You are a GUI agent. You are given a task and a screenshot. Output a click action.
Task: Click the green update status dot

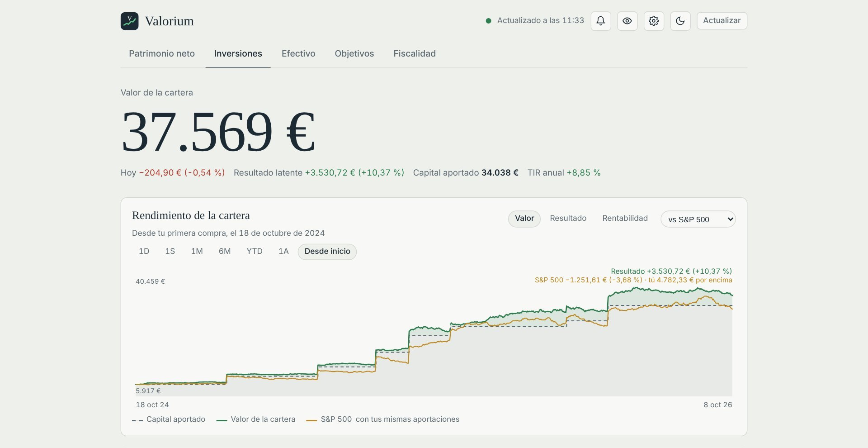pyautogui.click(x=488, y=21)
